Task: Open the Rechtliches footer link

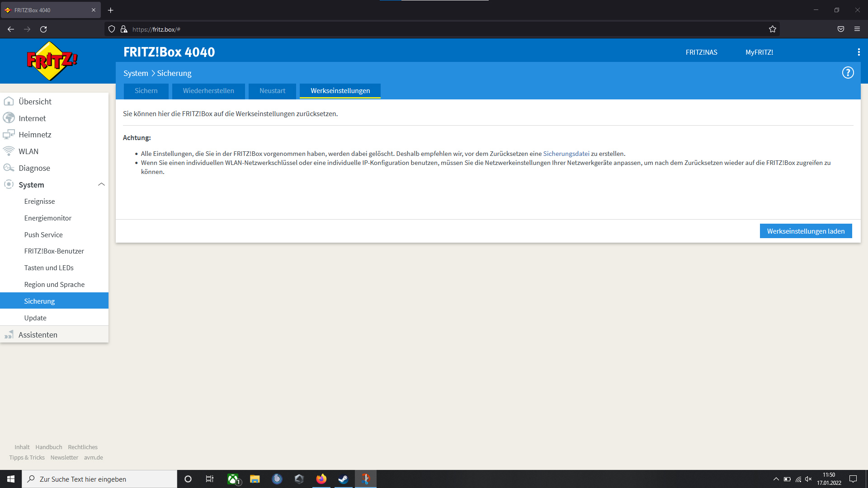Action: (83, 447)
